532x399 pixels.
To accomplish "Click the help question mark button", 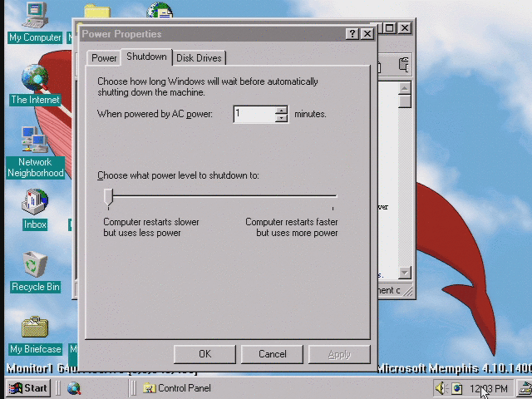I will (352, 34).
